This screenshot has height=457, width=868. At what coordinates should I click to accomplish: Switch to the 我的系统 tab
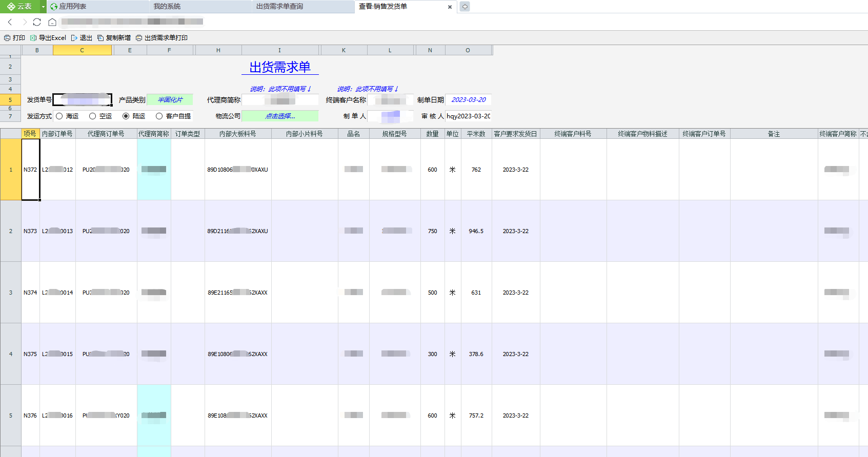[167, 7]
